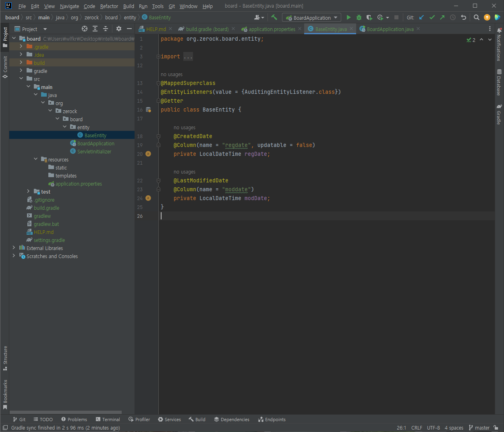Click the Stop button in toolbar
Image resolution: width=504 pixels, height=432 pixels.
pyautogui.click(x=396, y=17)
